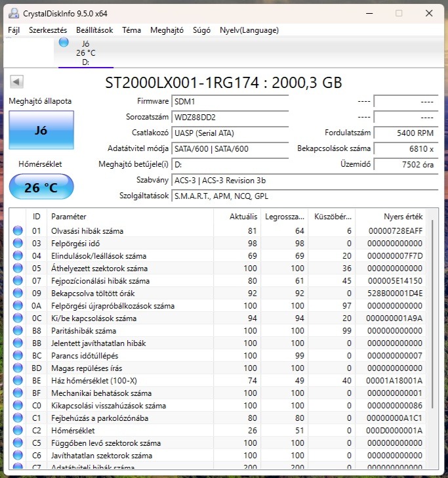
Task: Click the Aktuális column header
Action: pos(237,217)
